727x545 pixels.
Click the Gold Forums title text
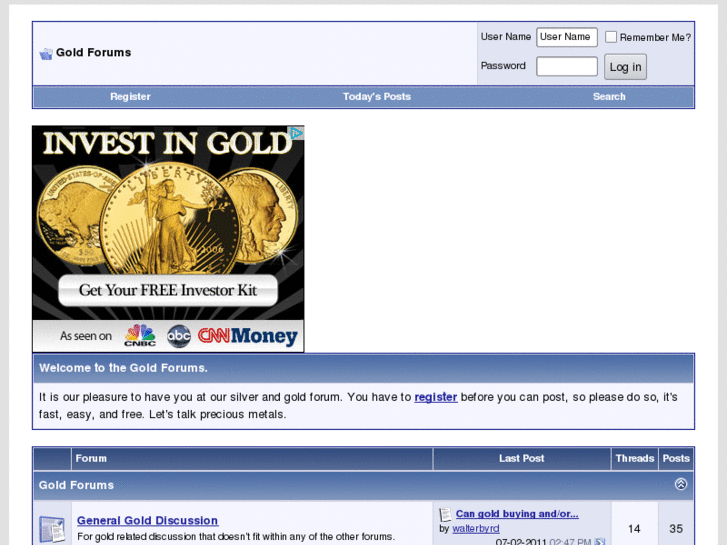pos(94,52)
